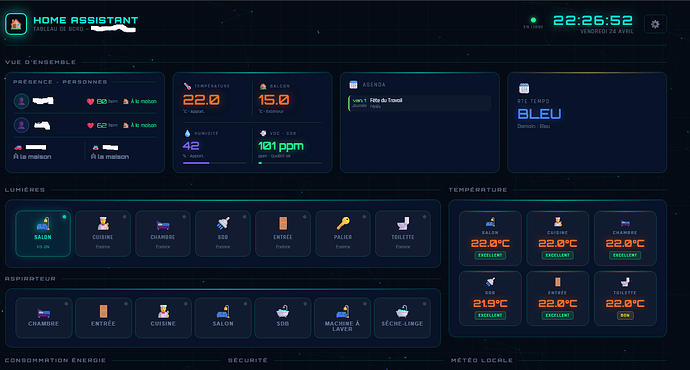Toggle the Cuisine light
The width and height of the screenshot is (690, 370).
(103, 234)
